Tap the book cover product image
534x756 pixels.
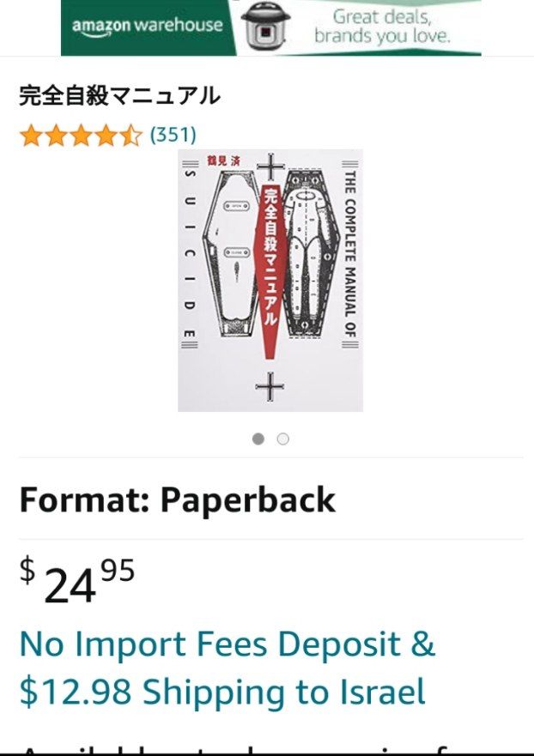point(270,280)
